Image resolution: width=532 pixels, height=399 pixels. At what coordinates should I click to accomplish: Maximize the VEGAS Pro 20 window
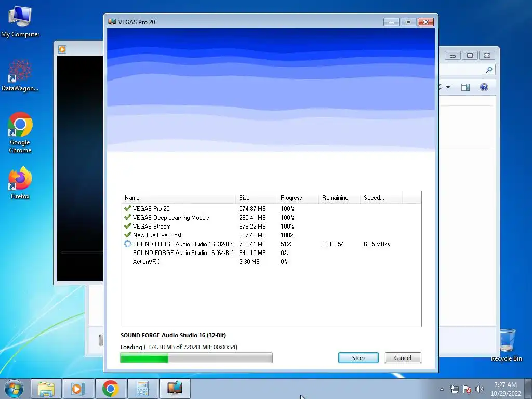pyautogui.click(x=408, y=22)
